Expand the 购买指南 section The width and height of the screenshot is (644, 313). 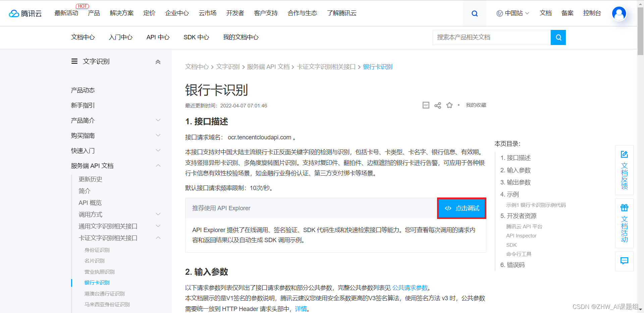pyautogui.click(x=158, y=135)
